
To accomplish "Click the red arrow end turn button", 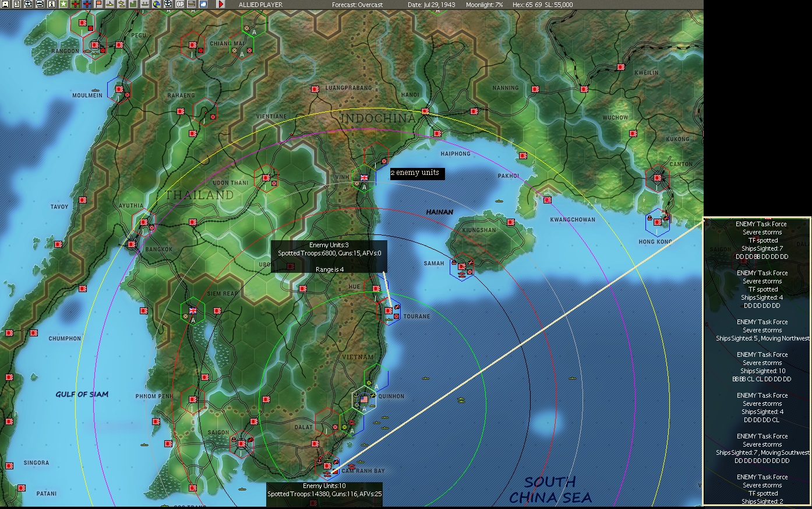I will 221,4.
